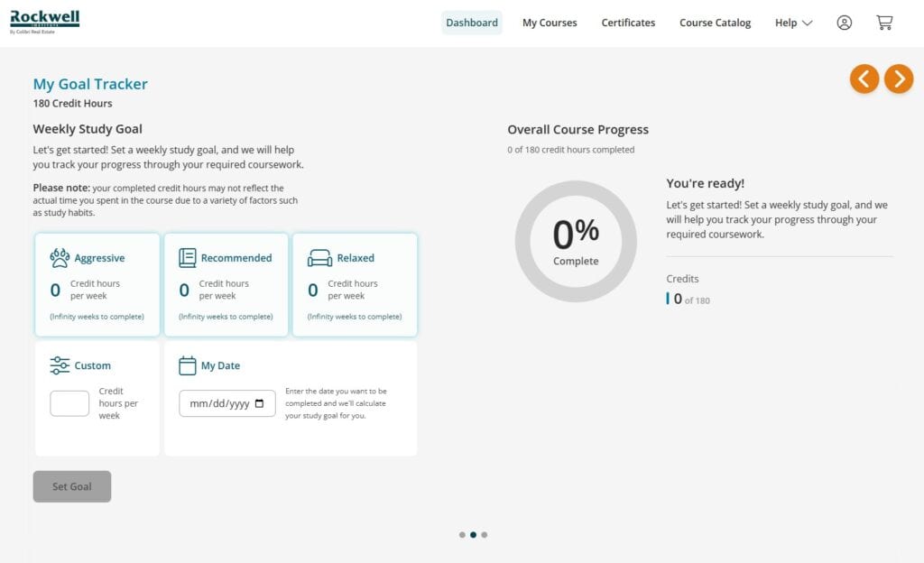
Task: Click the Recommended book icon
Action: [x=188, y=258]
